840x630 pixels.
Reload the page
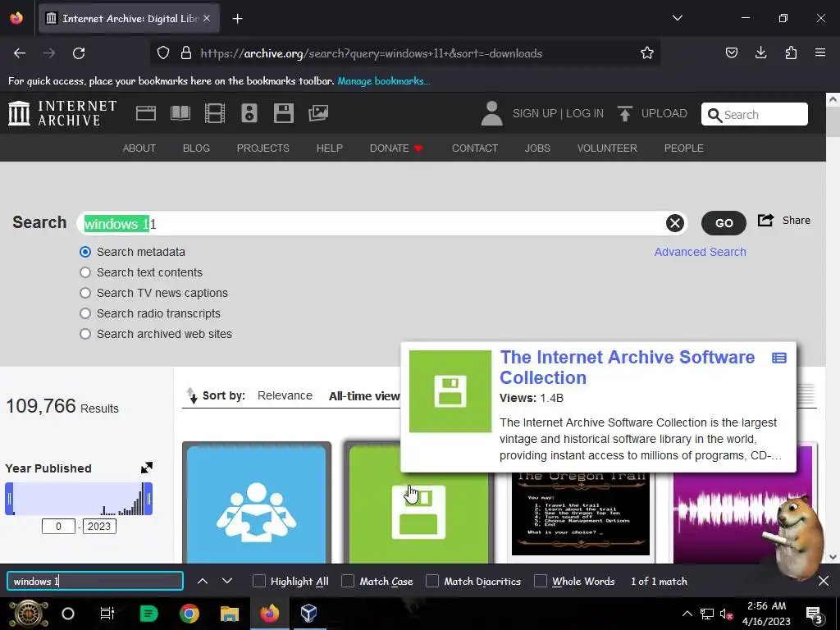point(79,53)
